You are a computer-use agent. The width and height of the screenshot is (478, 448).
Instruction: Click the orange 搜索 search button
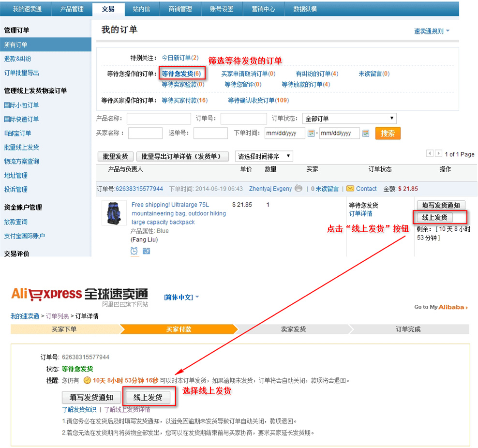click(x=387, y=133)
